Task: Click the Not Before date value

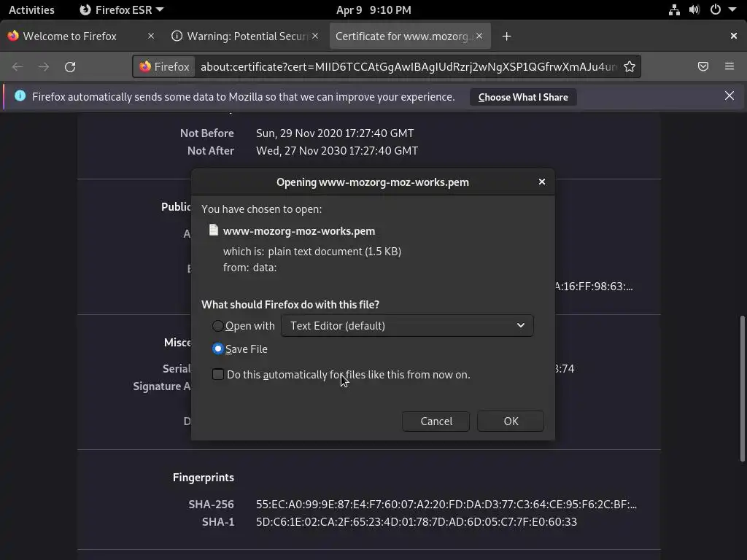Action: click(x=335, y=133)
